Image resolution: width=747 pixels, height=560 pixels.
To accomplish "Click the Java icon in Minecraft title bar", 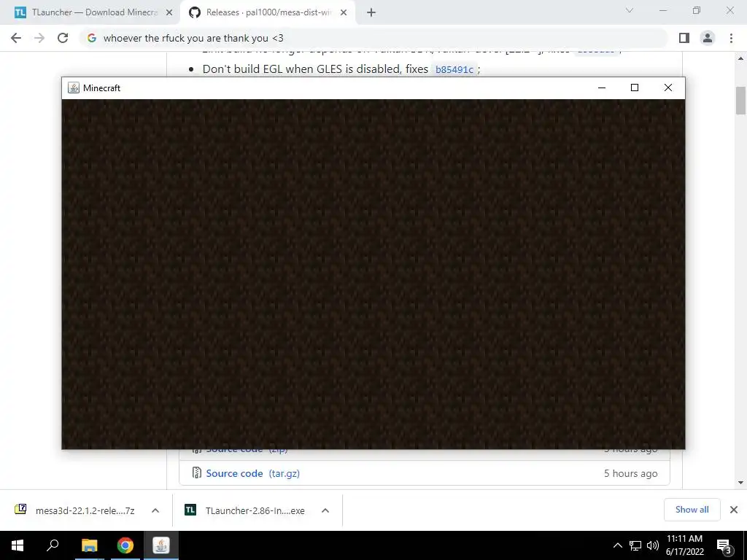I will pyautogui.click(x=74, y=87).
